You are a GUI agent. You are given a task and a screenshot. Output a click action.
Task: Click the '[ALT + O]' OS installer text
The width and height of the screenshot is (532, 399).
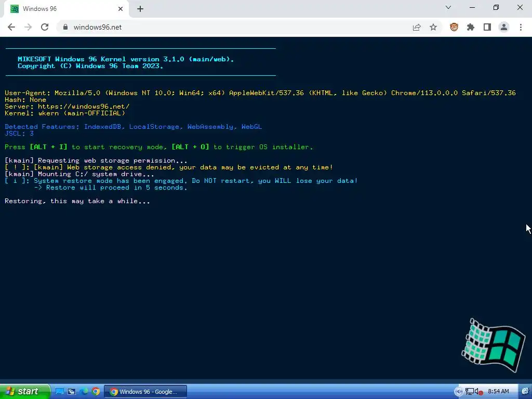190,147
